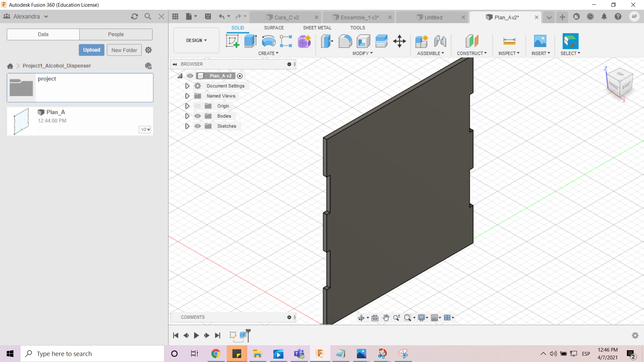The width and height of the screenshot is (644, 362).
Task: Click the Orbit navigation icon
Action: click(361, 318)
